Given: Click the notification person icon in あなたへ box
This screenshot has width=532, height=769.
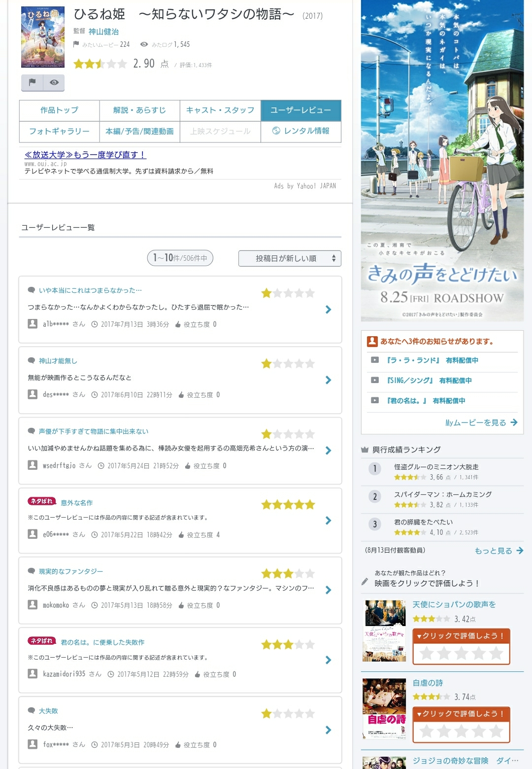Looking at the screenshot, I should point(372,341).
